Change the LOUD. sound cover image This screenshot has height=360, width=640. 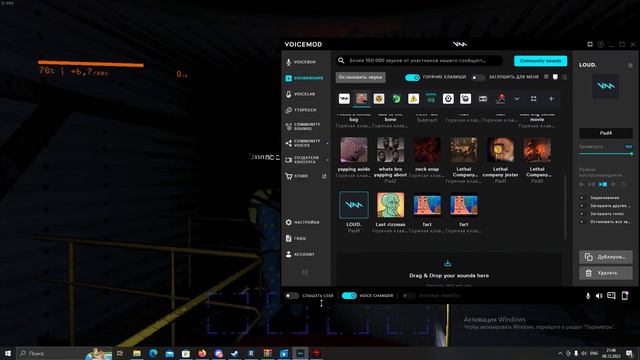pos(606,86)
